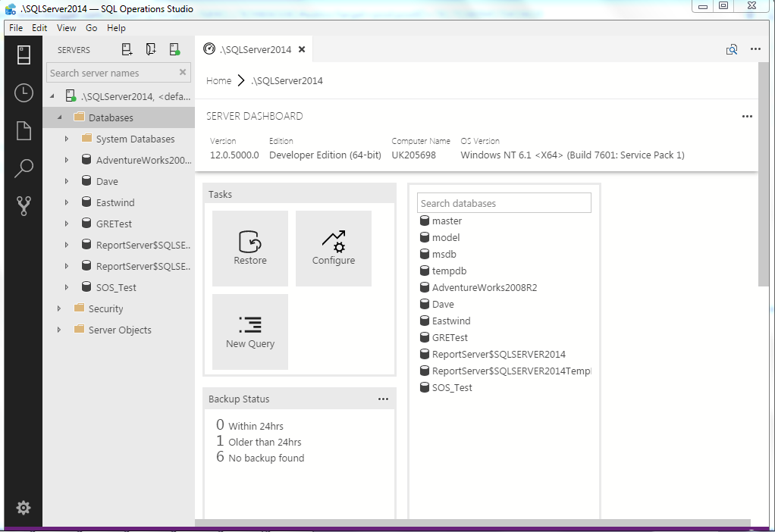Open the View menu
Viewport: 775px width, 532px height.
[66, 28]
